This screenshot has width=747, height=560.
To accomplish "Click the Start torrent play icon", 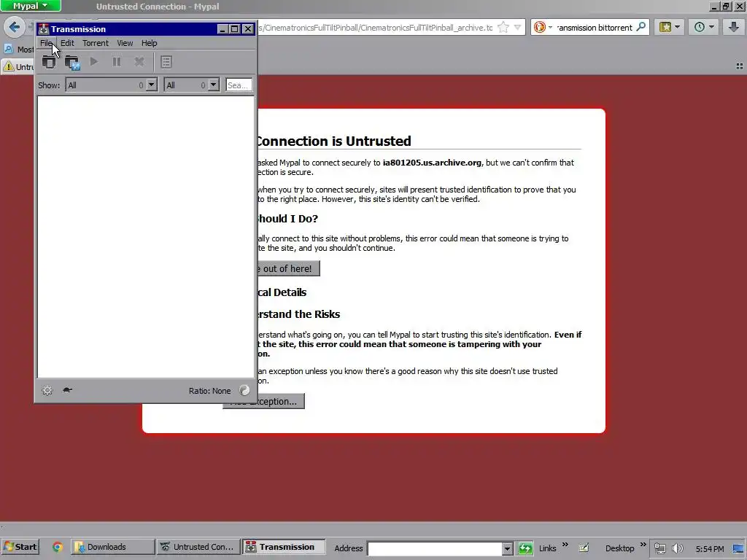I will coord(94,61).
